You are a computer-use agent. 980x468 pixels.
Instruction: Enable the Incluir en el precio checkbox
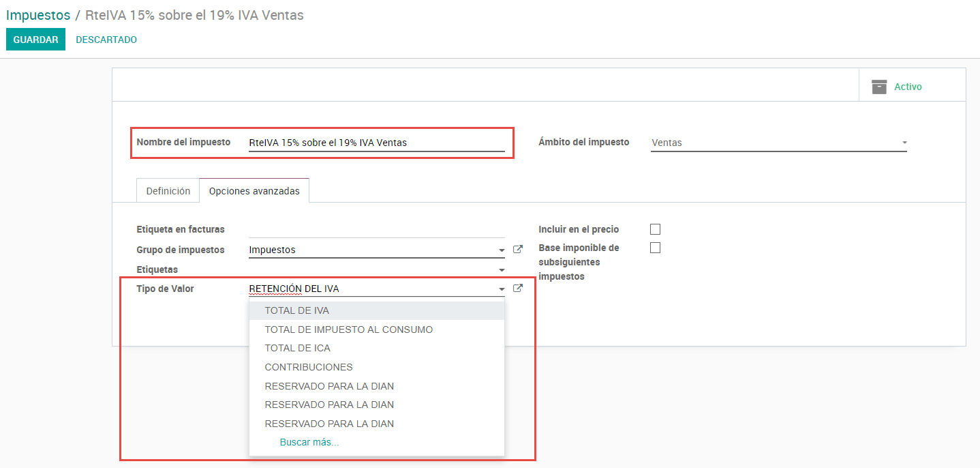[655, 229]
